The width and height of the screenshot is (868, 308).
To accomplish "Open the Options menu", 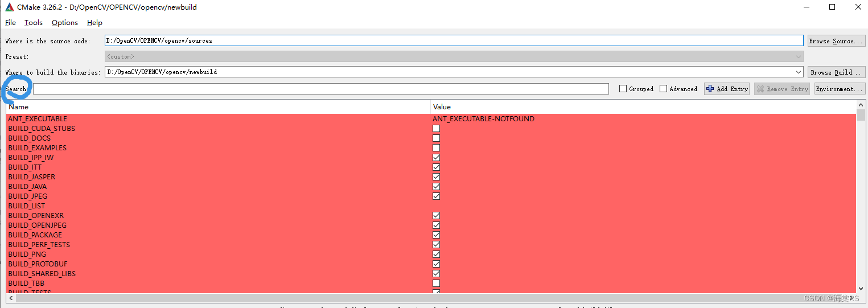I will coord(65,23).
